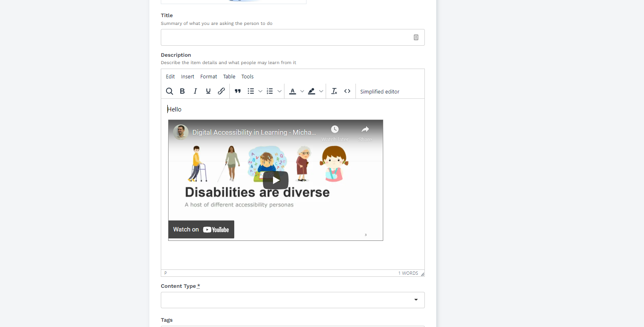The height and width of the screenshot is (327, 644).
Task: Click Watch later on the video
Action: click(335, 133)
